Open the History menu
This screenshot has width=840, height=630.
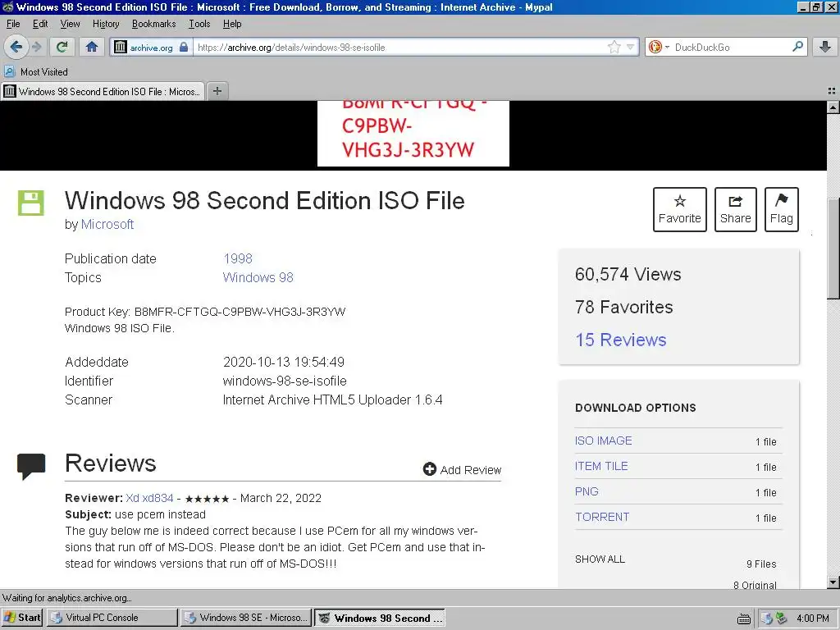click(x=106, y=24)
